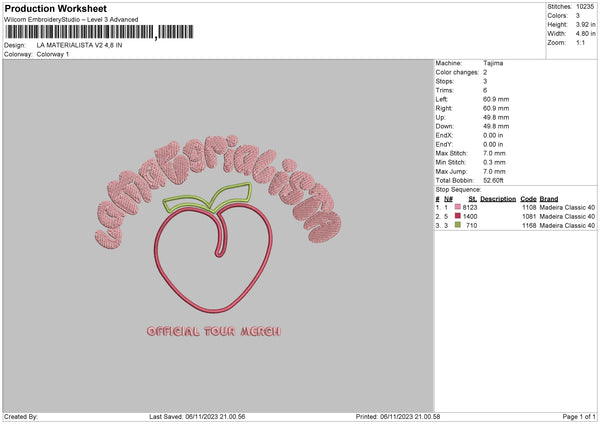The height and width of the screenshot is (424, 600).
Task: Click the Max Jump value 7.0 mm
Action: pos(494,171)
